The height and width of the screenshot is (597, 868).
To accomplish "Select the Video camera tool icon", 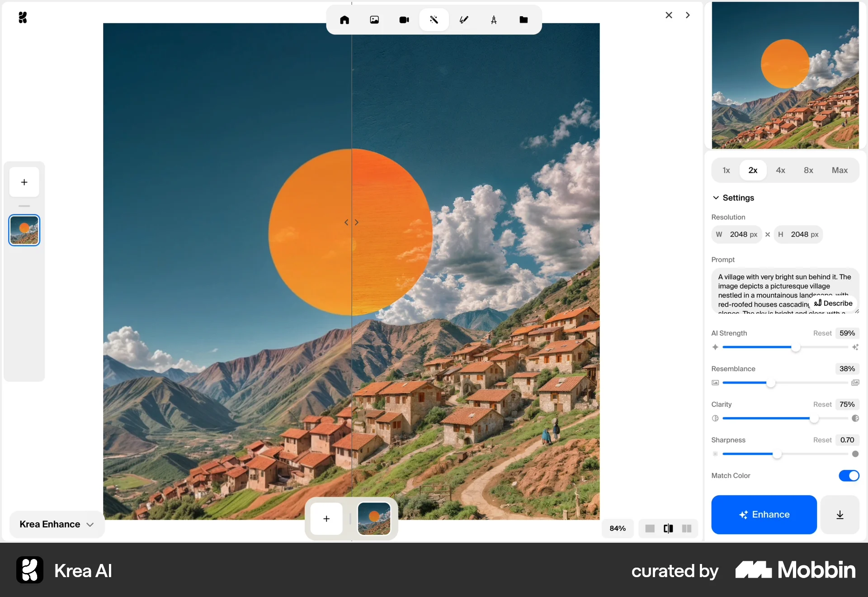I will point(404,20).
